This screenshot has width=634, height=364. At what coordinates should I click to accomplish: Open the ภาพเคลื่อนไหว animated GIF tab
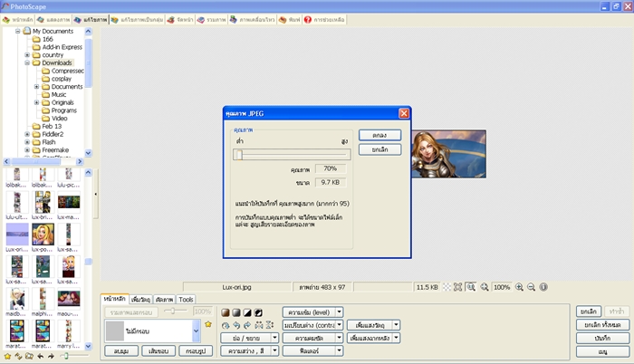point(253,19)
